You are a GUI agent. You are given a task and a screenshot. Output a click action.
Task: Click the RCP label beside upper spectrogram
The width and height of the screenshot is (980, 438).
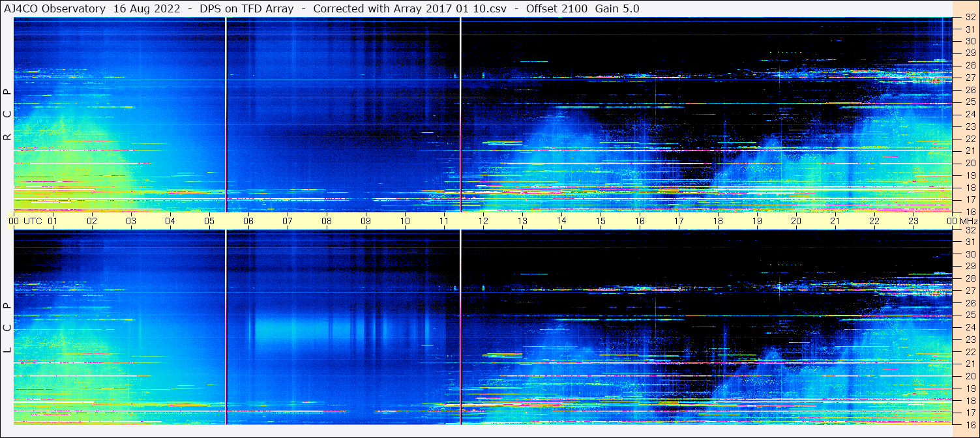coord(7,115)
